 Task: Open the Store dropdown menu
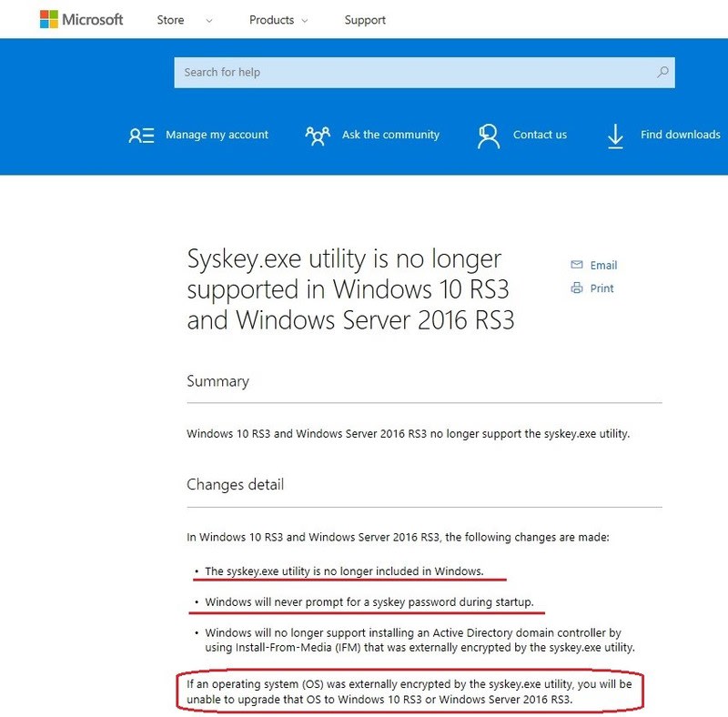(169, 19)
